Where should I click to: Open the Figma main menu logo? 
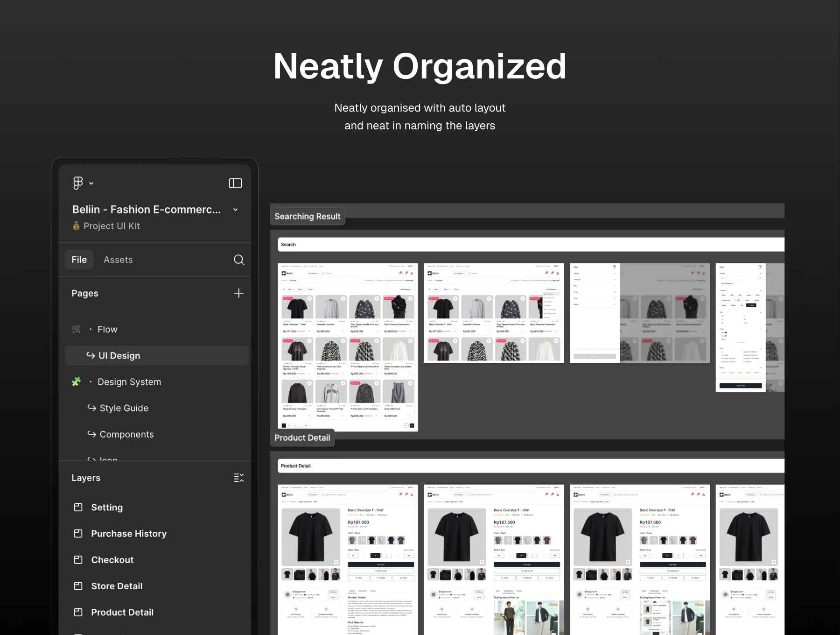pyautogui.click(x=78, y=183)
